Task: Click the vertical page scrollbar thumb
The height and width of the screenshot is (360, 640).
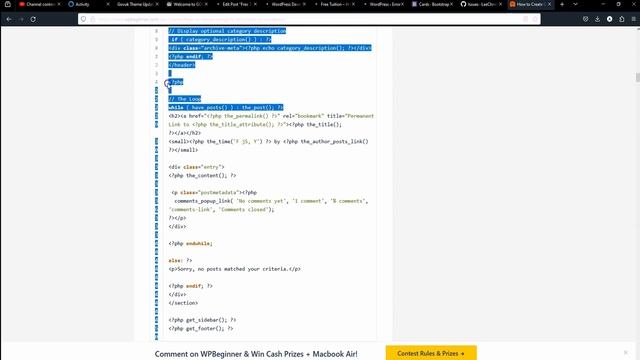Action: tap(638, 78)
